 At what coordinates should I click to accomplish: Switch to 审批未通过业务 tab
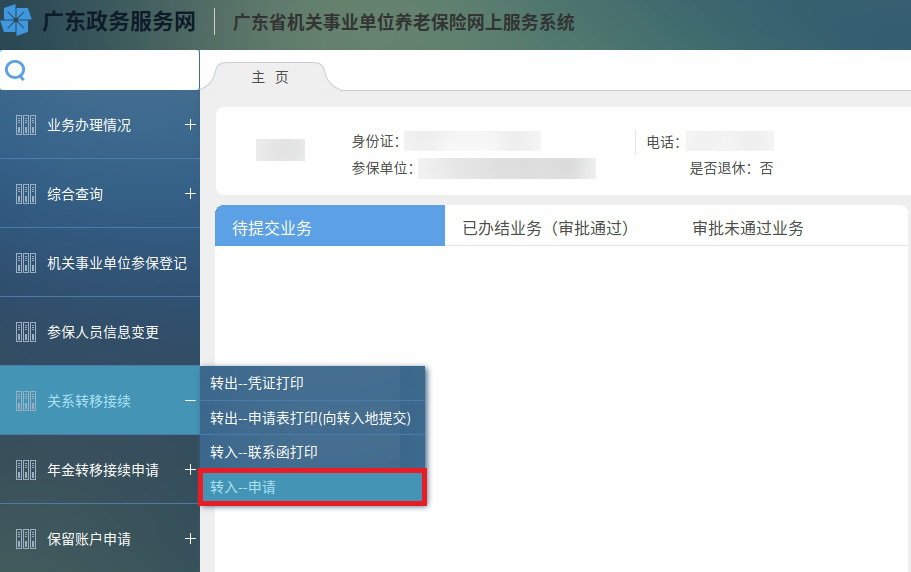click(x=748, y=228)
